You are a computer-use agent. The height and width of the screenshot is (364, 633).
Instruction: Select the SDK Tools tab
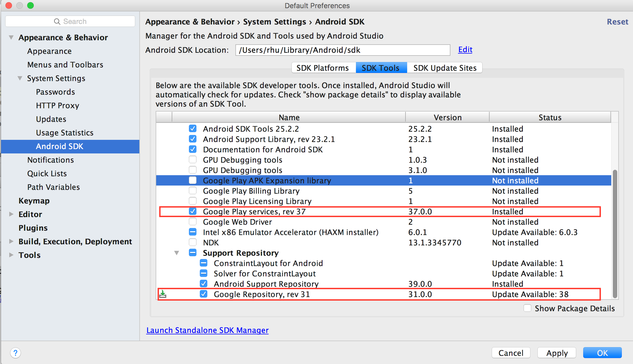pos(381,68)
